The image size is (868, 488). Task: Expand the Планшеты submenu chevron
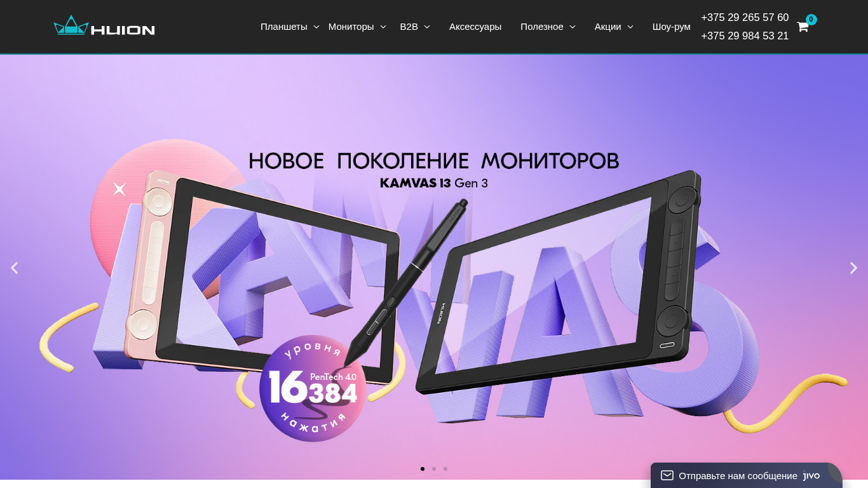click(x=316, y=27)
